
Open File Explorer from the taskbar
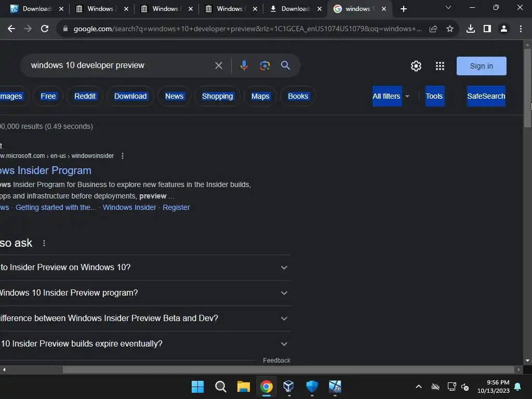point(243,387)
